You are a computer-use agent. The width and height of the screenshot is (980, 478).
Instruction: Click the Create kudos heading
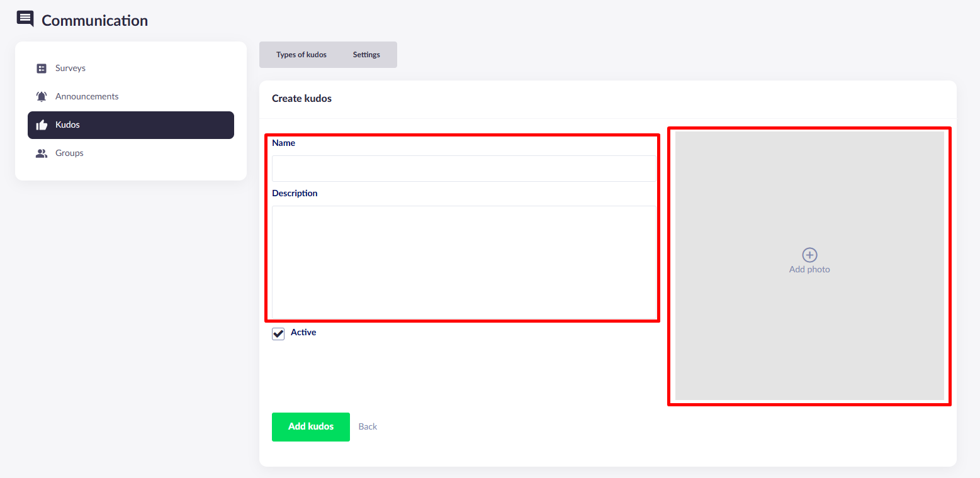pyautogui.click(x=301, y=98)
